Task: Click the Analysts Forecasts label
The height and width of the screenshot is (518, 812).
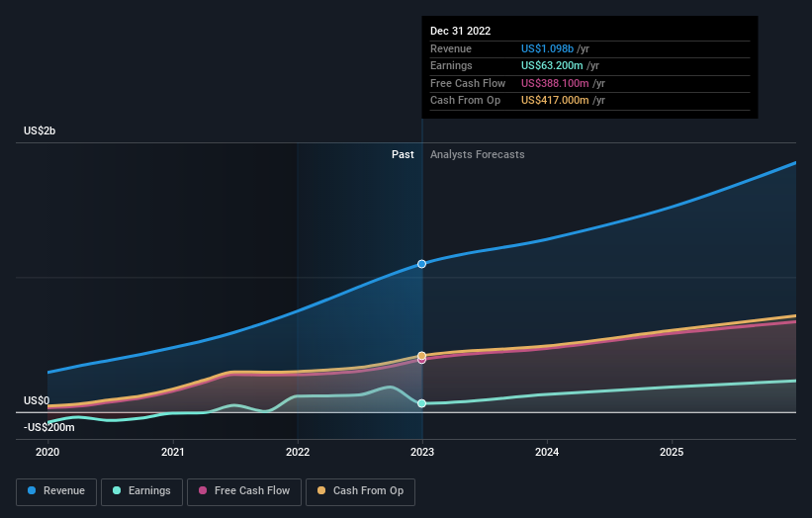Action: coord(477,154)
